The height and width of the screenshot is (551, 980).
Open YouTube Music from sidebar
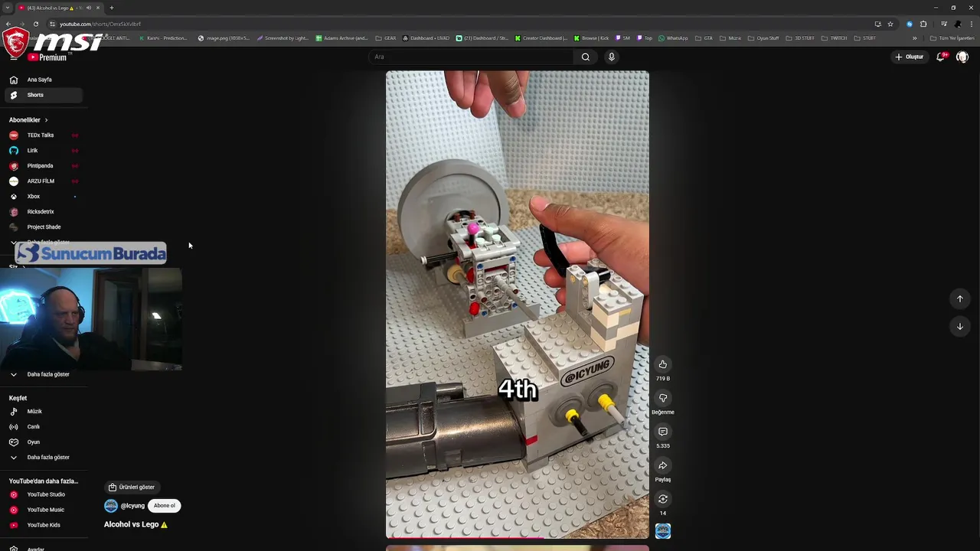click(42, 510)
